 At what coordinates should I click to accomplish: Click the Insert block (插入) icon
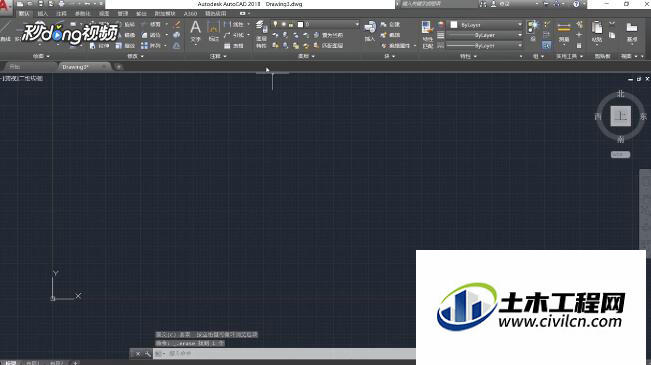point(370,32)
